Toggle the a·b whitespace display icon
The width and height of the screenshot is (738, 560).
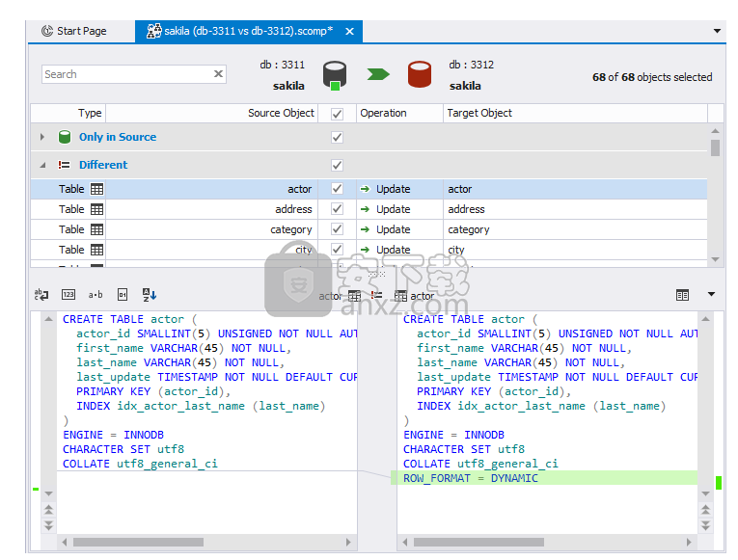(96, 295)
